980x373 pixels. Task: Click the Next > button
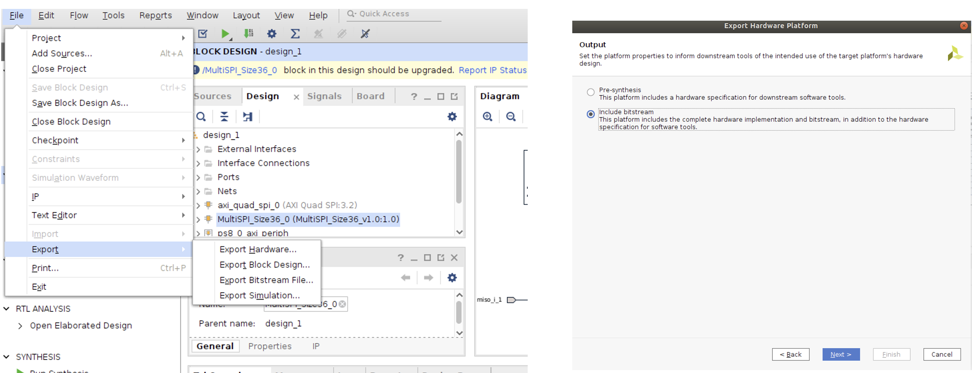pyautogui.click(x=841, y=354)
